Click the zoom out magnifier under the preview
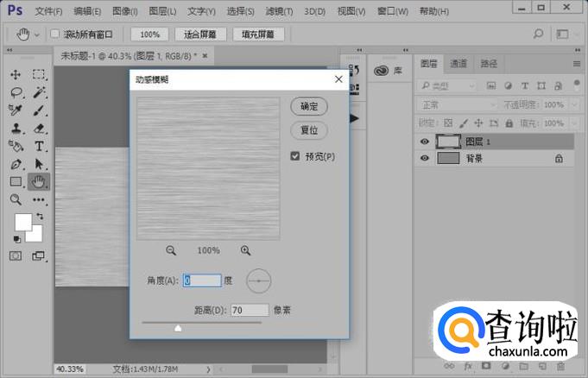 171,250
